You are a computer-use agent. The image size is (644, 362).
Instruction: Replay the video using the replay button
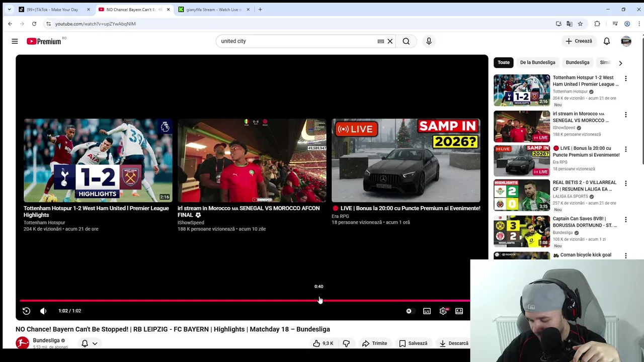[26, 311]
